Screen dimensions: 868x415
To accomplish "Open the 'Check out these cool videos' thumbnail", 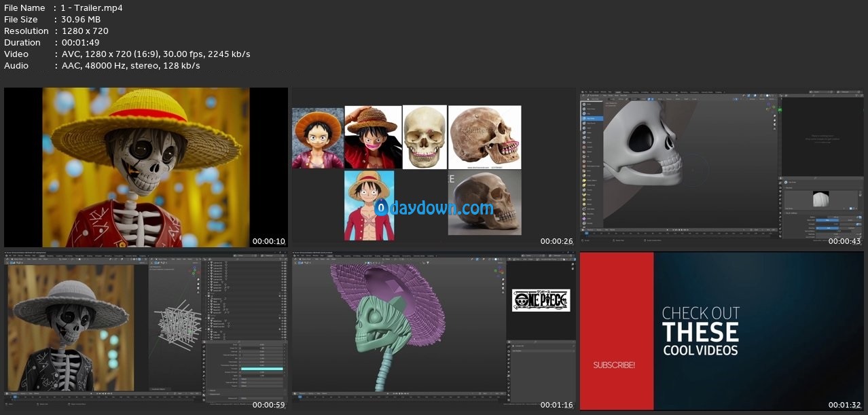I will [x=722, y=332].
